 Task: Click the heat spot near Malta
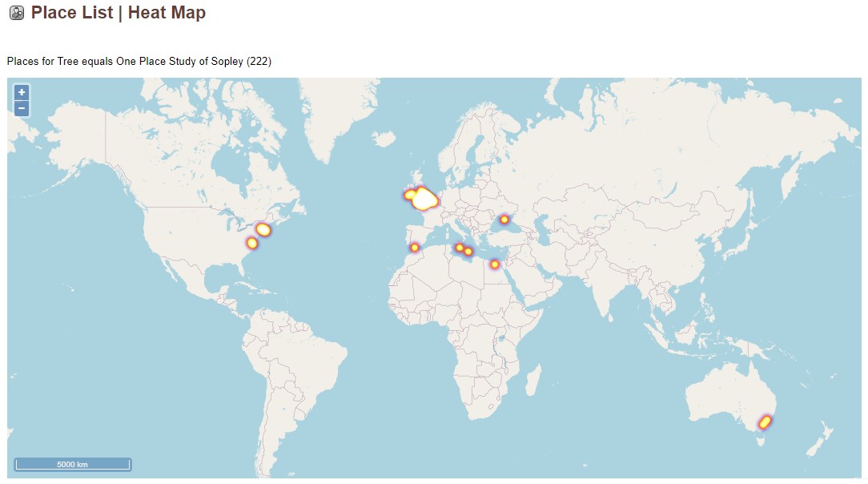pos(468,252)
